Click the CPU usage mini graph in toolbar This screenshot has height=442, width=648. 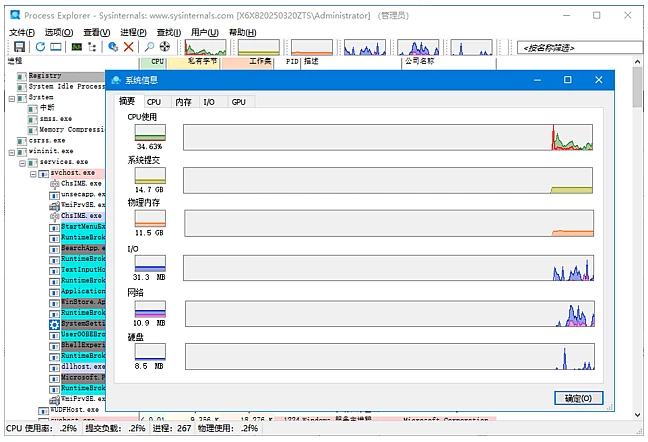[x=204, y=47]
